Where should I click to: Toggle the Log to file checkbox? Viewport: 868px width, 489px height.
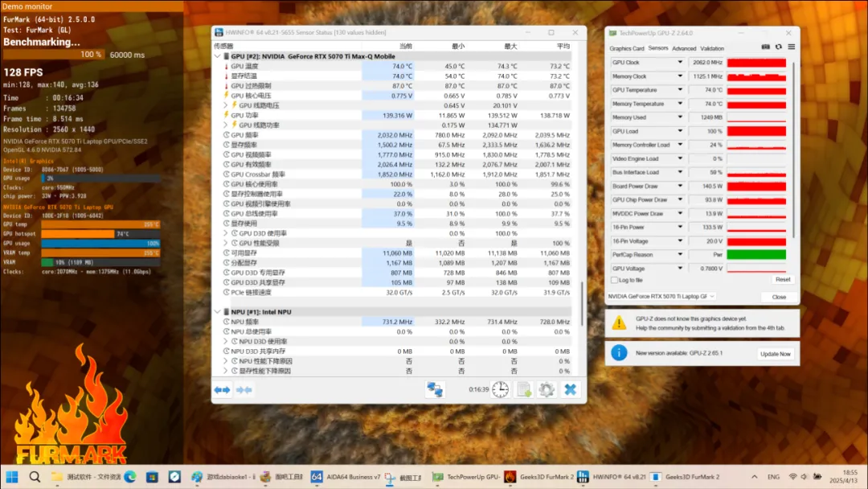pos(614,280)
